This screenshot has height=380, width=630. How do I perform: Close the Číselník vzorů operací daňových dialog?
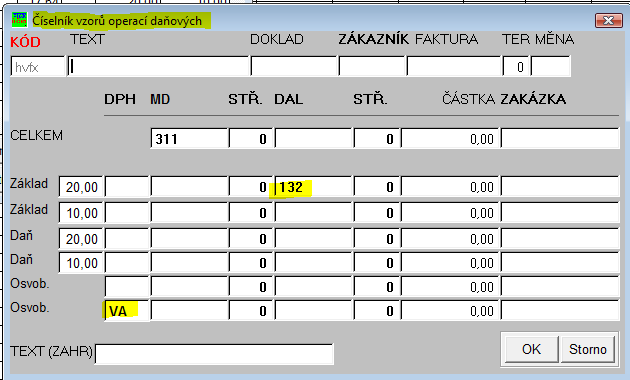point(609,20)
